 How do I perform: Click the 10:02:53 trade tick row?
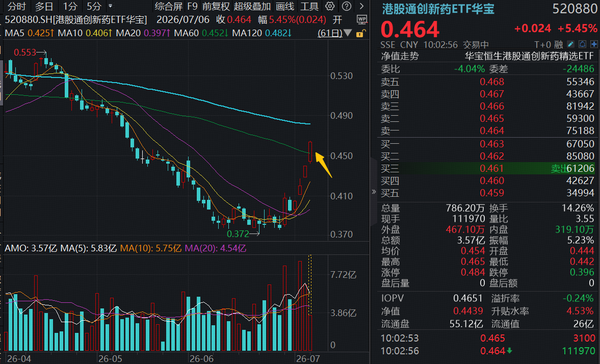(x=488, y=339)
